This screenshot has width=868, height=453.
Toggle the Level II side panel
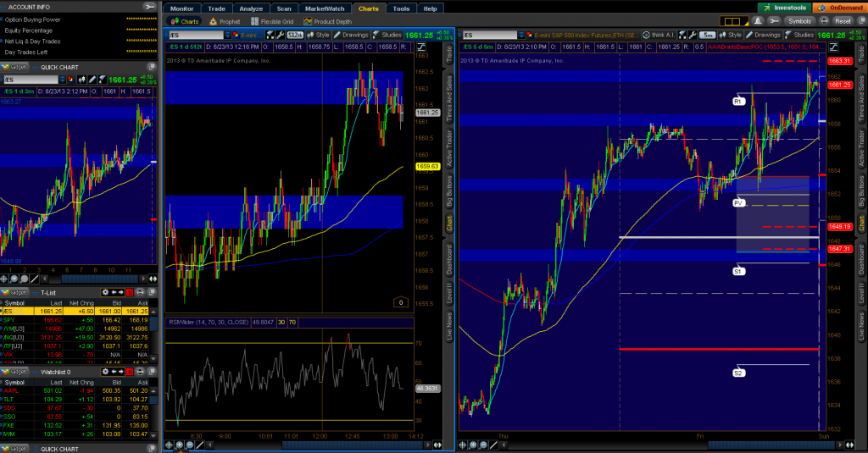pos(862,296)
